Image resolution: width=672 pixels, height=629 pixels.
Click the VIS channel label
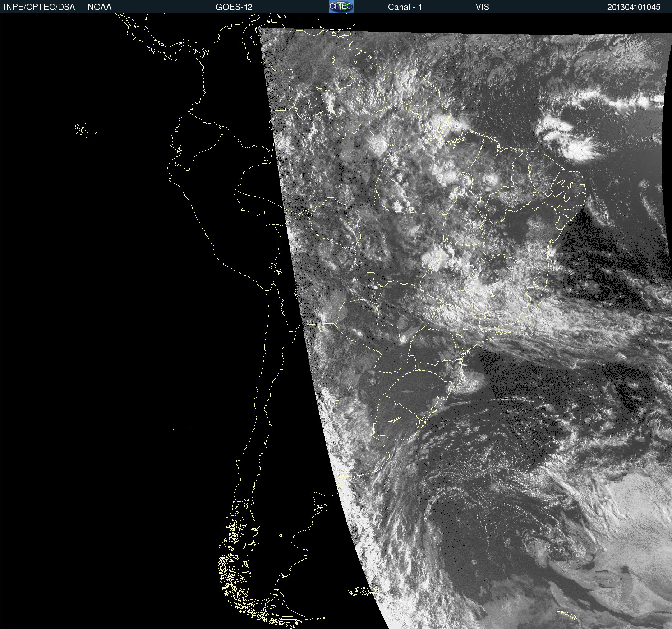482,7
